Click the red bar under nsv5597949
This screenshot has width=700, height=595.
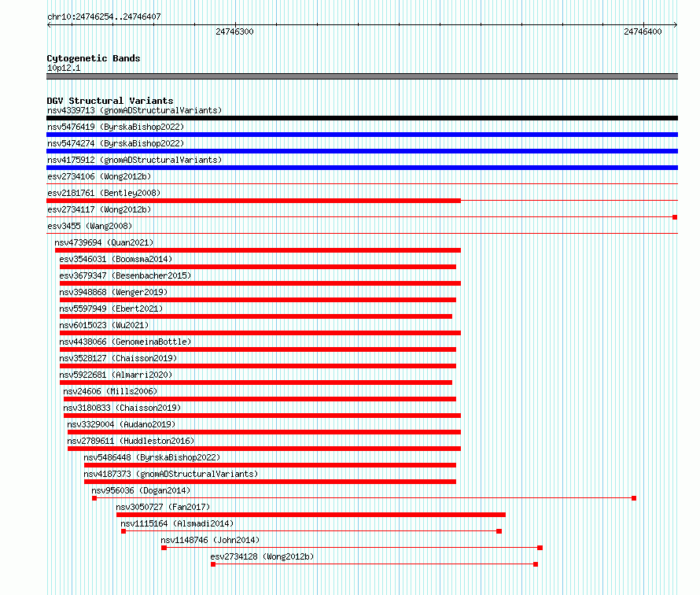256,316
